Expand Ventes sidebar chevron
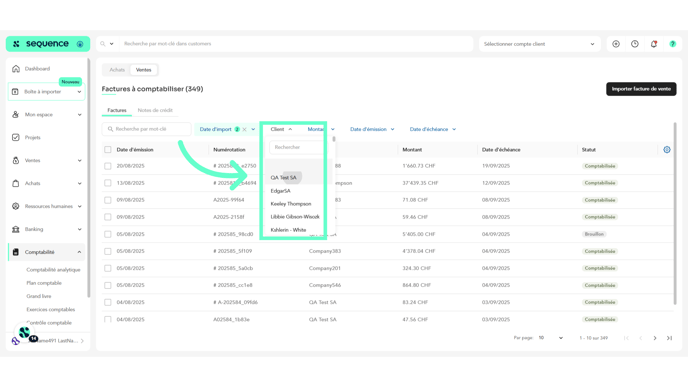 pyautogui.click(x=79, y=161)
